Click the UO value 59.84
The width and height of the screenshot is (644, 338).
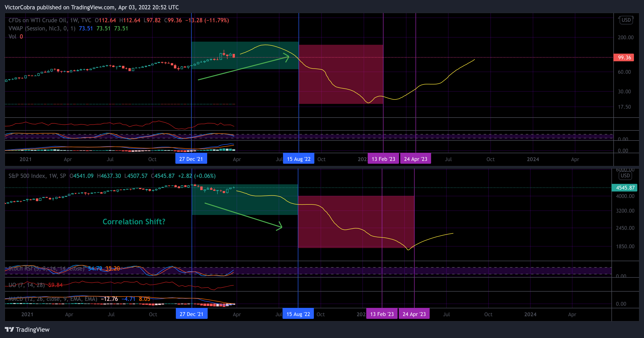[55, 285]
